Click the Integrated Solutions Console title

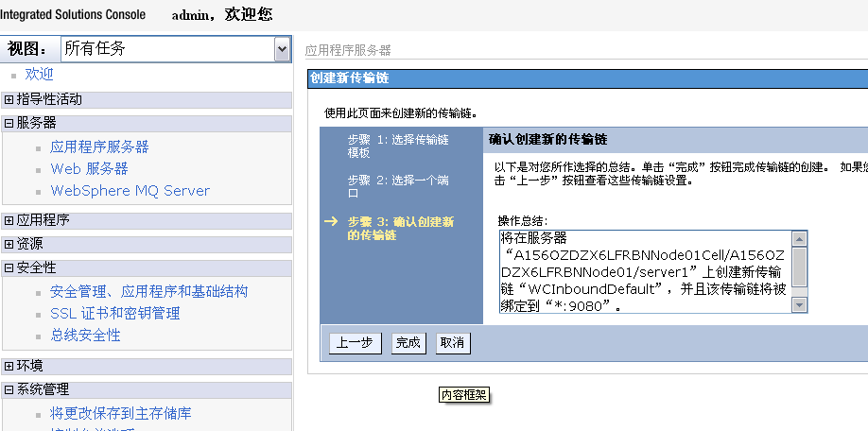(x=73, y=15)
